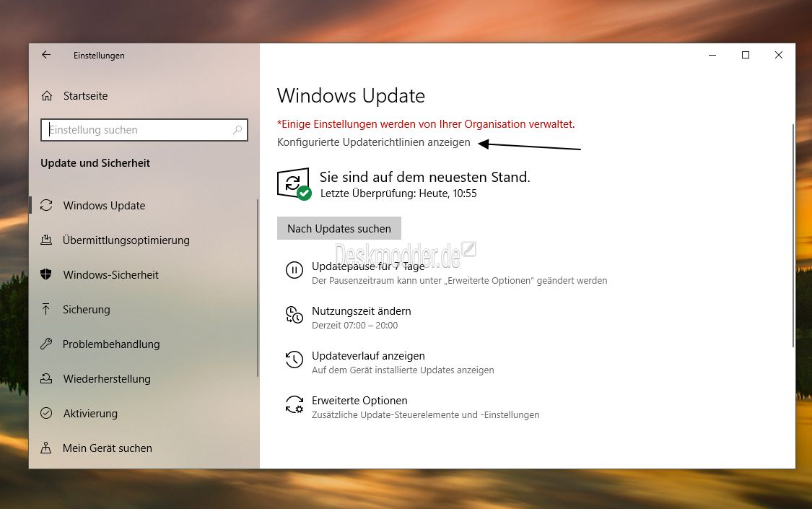812x509 pixels.
Task: Open Problembehandlung settings
Action: click(x=111, y=344)
